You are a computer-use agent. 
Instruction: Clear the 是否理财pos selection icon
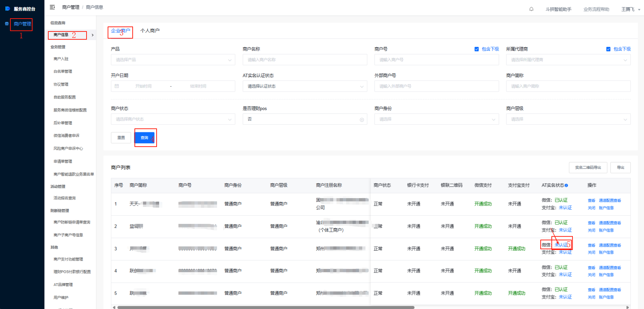(362, 119)
